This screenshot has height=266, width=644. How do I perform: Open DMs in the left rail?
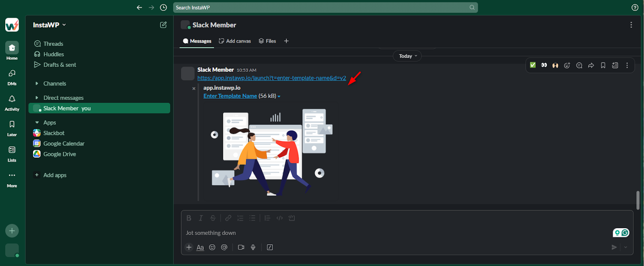(x=12, y=77)
